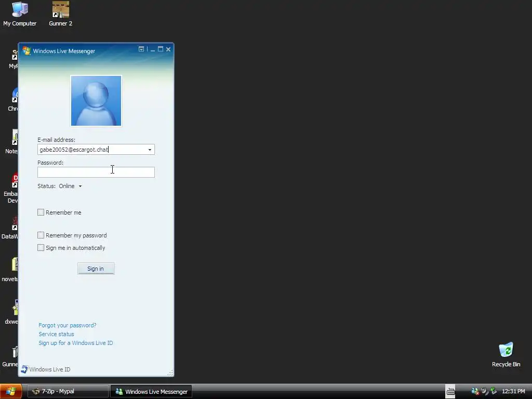
Task: Click the 12:31 PM taskbar clock
Action: pyautogui.click(x=513, y=392)
